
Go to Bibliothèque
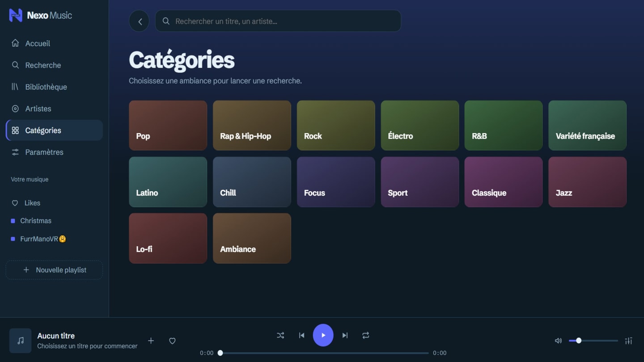(54, 87)
